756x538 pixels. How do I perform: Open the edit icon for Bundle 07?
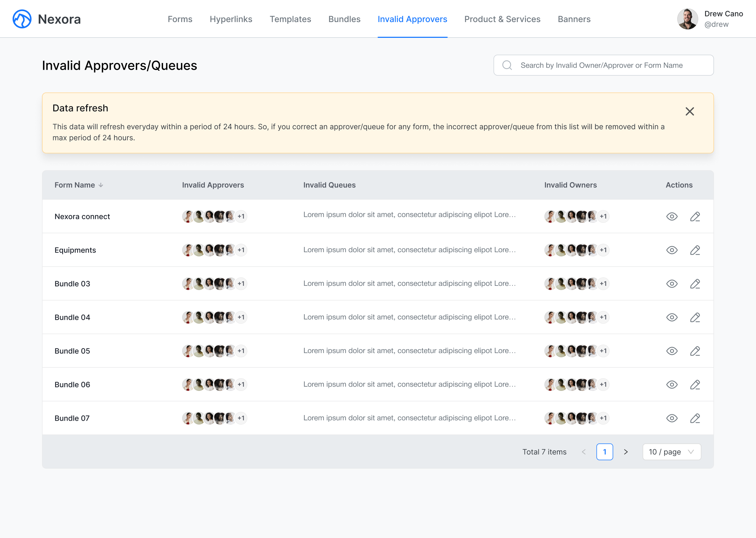click(x=695, y=418)
